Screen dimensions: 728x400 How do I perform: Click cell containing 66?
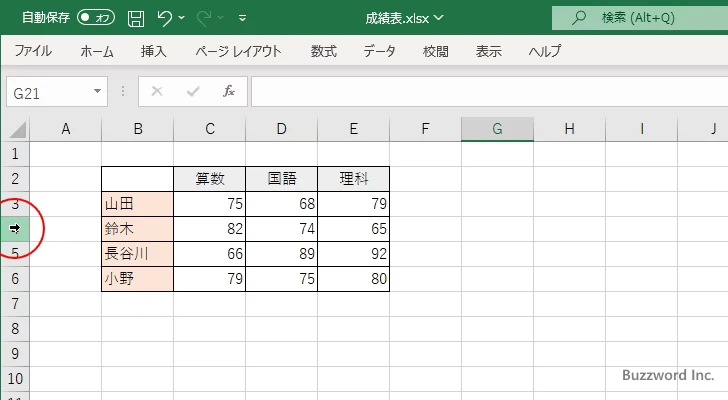(x=209, y=254)
